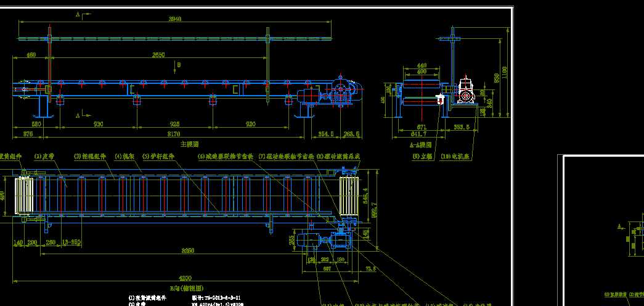Select the 1100 height dimension
This screenshot has height=306, width=644.
505,72
